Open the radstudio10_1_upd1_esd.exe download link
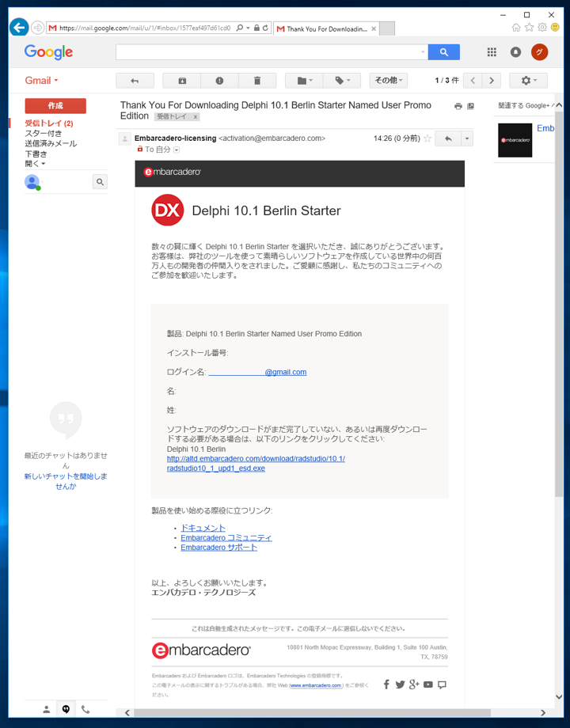Image resolution: width=570 pixels, height=728 pixels. [256, 464]
